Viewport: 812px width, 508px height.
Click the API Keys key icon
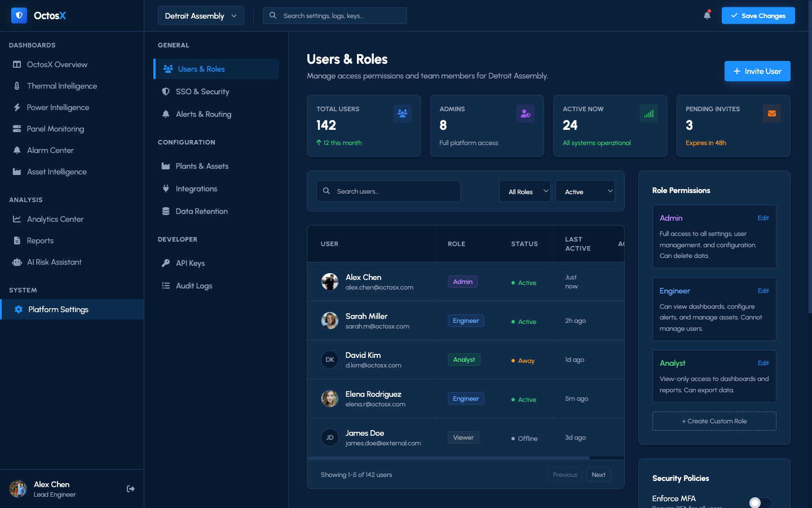[x=166, y=263]
